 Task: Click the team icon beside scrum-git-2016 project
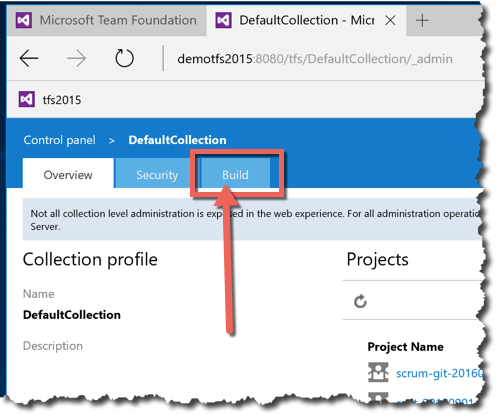pos(378,372)
